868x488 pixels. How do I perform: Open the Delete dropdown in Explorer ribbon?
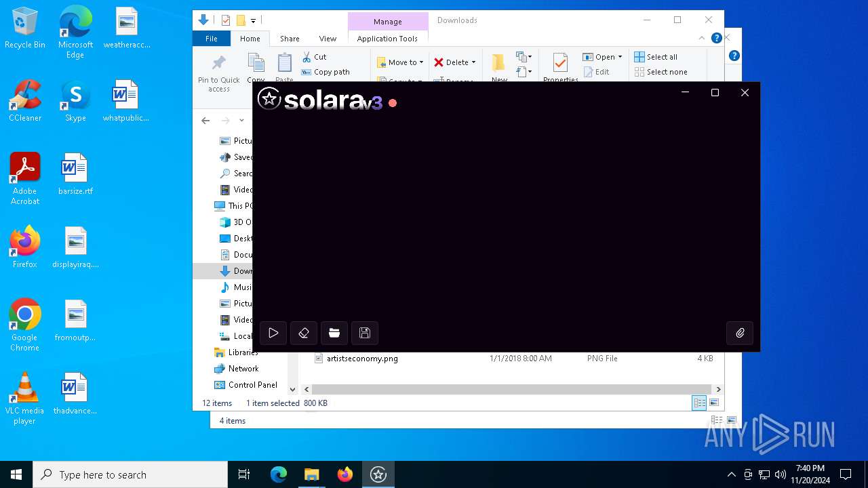point(454,62)
